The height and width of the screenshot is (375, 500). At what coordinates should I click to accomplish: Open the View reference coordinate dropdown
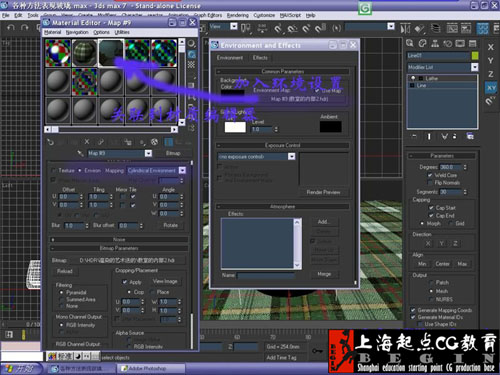[x=234, y=26]
